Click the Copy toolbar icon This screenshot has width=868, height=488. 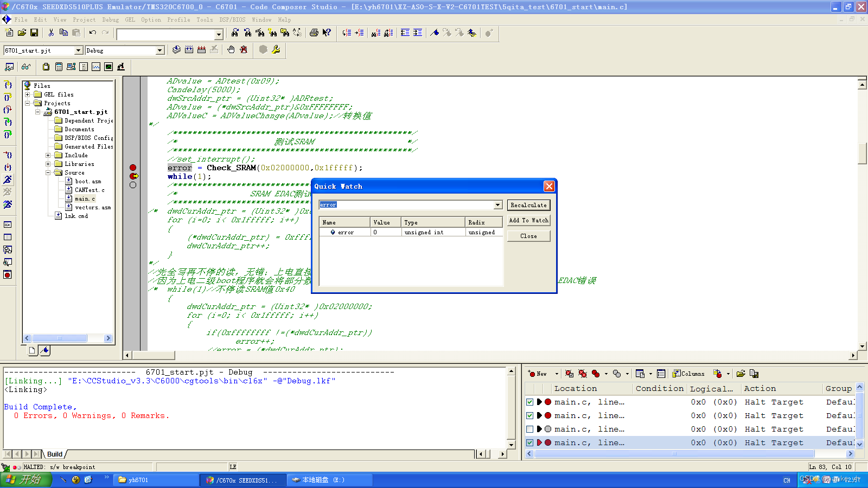pos(63,33)
